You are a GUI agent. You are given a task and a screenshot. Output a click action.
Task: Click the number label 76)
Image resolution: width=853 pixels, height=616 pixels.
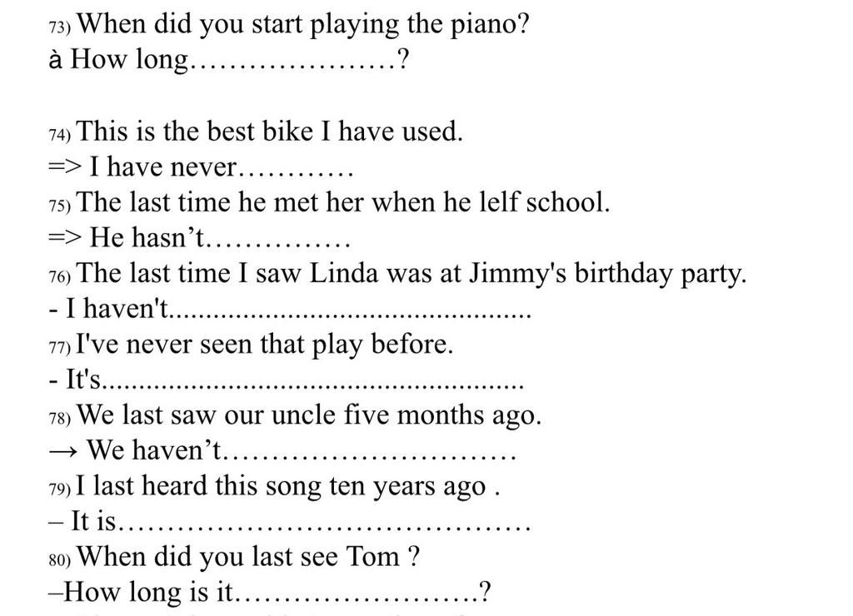60,276
